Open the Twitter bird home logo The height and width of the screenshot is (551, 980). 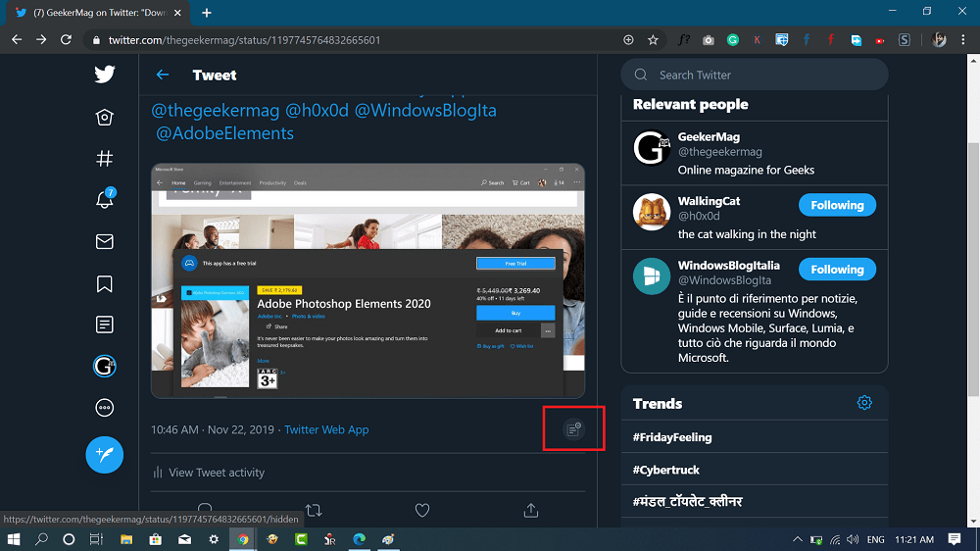[x=105, y=75]
